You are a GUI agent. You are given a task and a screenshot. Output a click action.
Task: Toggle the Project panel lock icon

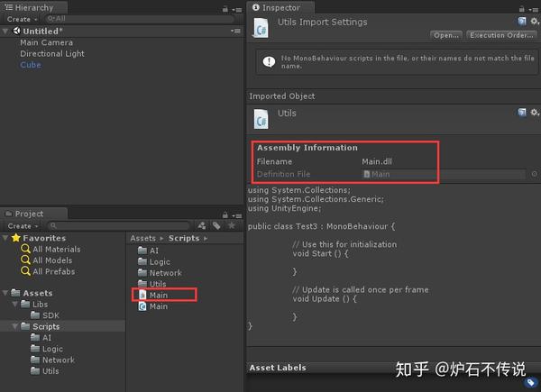(225, 215)
